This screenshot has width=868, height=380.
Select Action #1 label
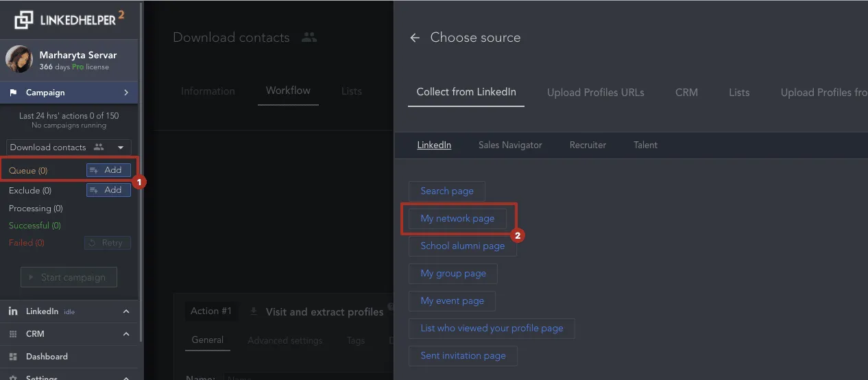coord(211,311)
